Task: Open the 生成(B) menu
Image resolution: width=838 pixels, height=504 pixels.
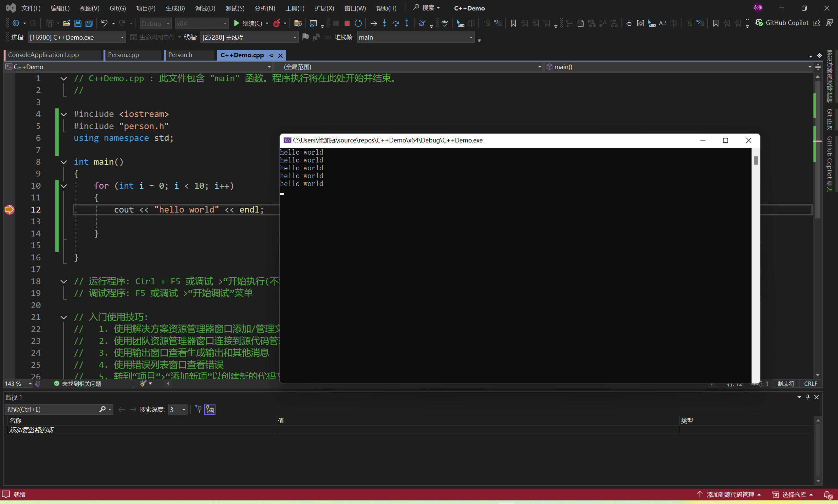Action: click(175, 8)
